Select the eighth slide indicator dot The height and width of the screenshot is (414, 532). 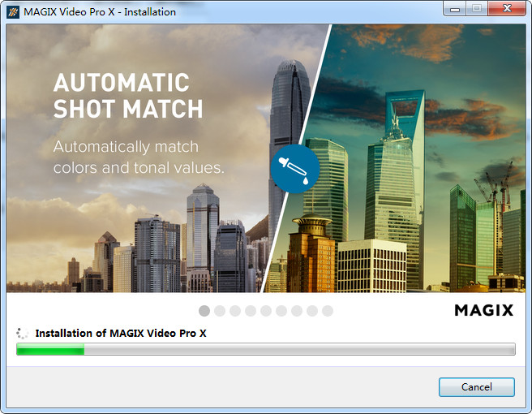(x=312, y=310)
